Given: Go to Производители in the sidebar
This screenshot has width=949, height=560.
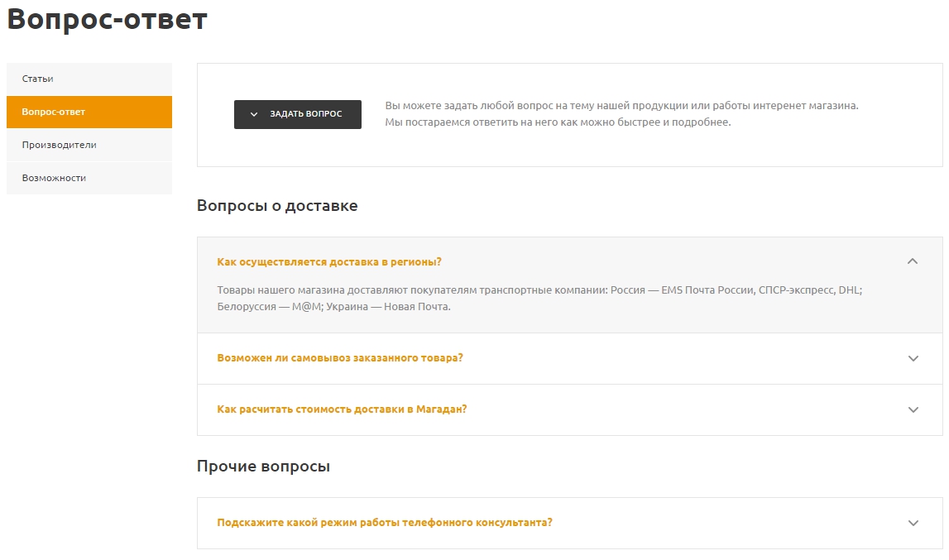Looking at the screenshot, I should [x=89, y=145].
